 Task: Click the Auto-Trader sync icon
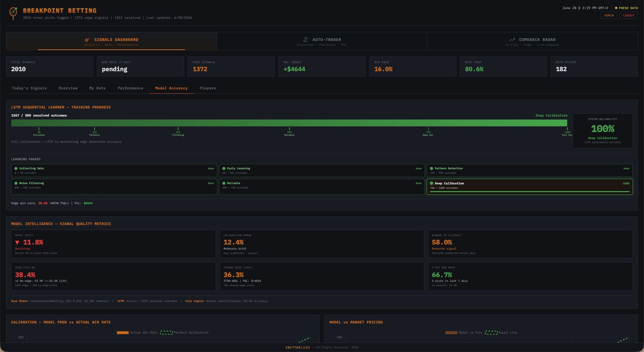tap(306, 40)
